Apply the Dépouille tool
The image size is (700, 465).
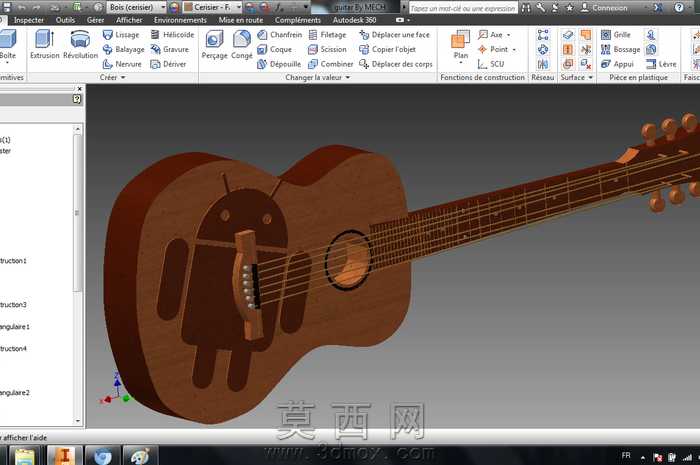tap(279, 64)
